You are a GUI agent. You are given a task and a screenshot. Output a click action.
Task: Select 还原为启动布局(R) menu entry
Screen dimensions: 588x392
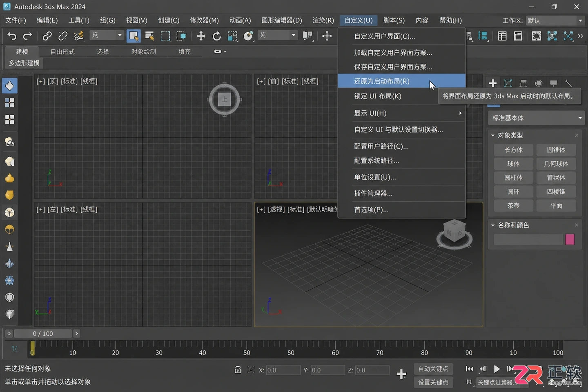402,81
